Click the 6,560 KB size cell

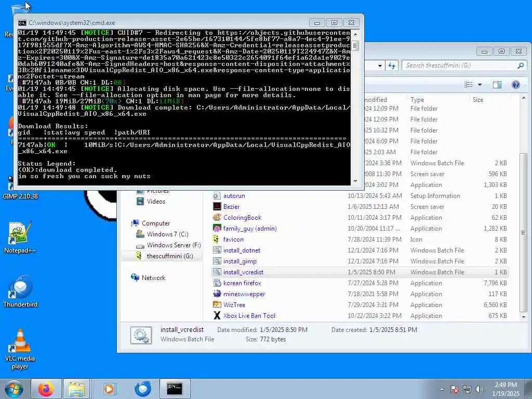(x=495, y=304)
